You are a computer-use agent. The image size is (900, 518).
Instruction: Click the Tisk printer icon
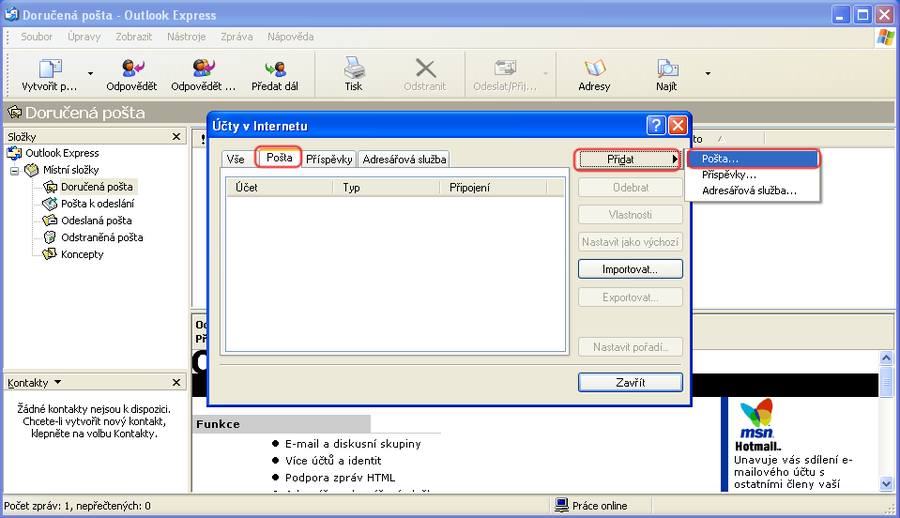(x=354, y=69)
